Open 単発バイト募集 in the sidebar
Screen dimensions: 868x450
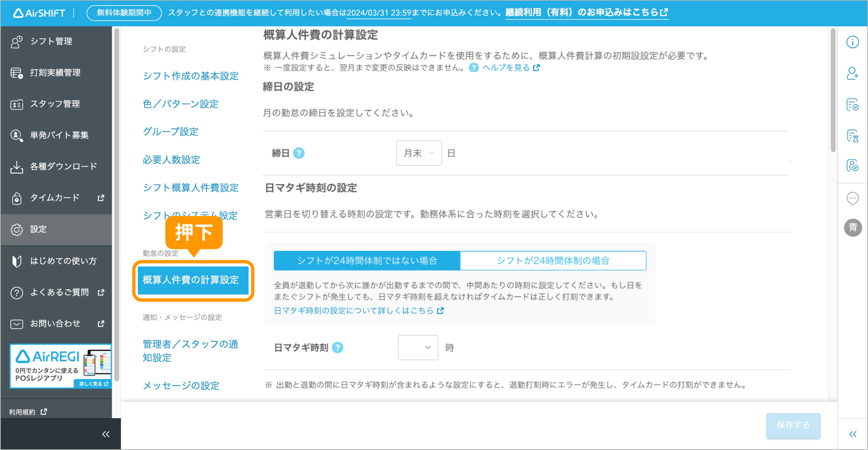point(56,135)
